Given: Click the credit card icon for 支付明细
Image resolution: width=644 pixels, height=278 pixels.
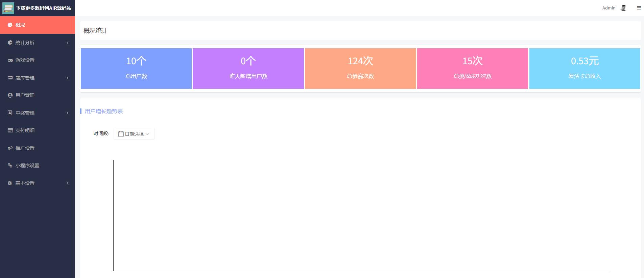Looking at the screenshot, I should tap(10, 130).
